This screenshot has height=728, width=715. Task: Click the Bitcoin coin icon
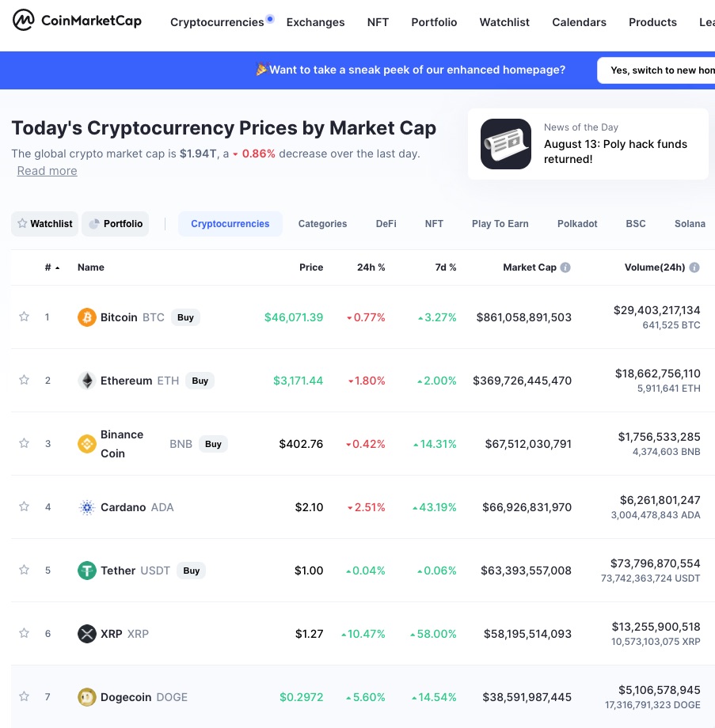point(87,317)
